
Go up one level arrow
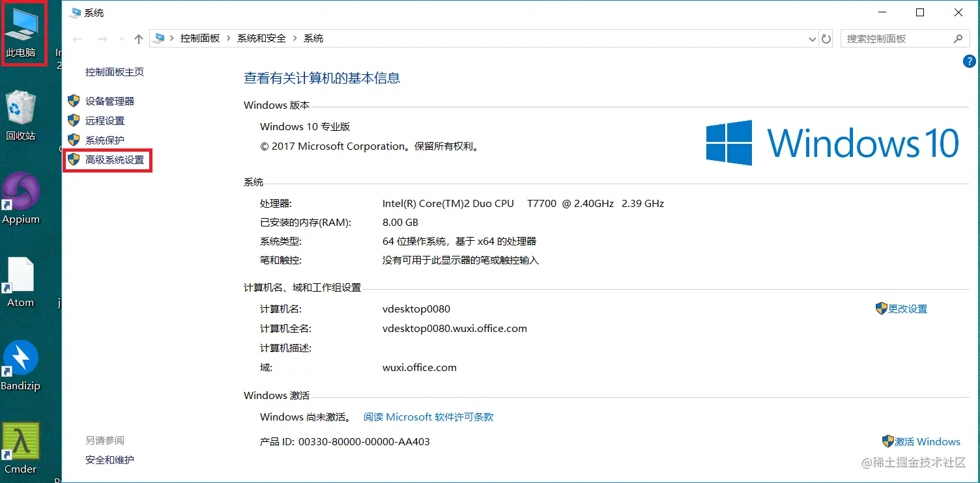(138, 39)
